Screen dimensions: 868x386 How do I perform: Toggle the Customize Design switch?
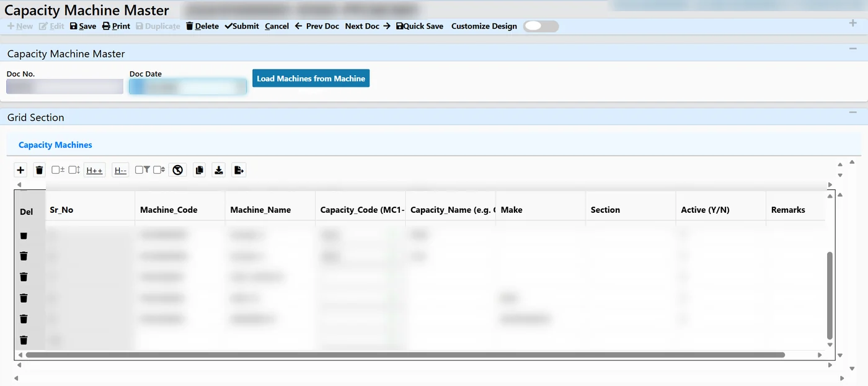tap(541, 26)
